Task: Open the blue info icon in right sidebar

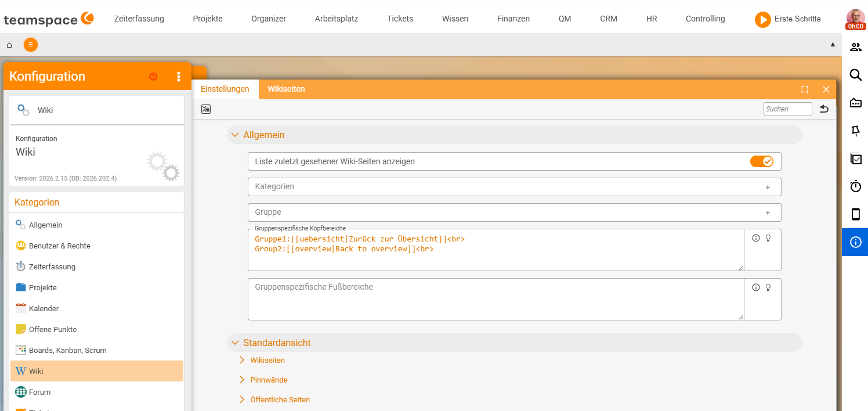Action: tap(855, 242)
